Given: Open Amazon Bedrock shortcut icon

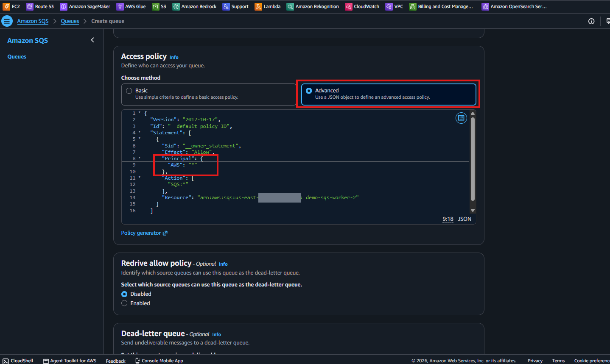Looking at the screenshot, I should (176, 6).
